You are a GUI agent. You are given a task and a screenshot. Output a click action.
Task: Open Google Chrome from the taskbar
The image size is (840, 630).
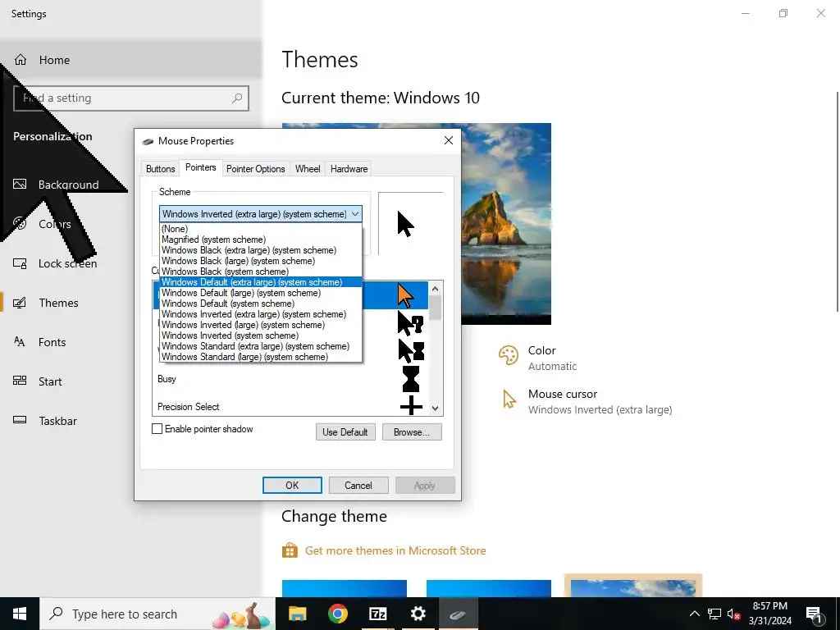337,614
